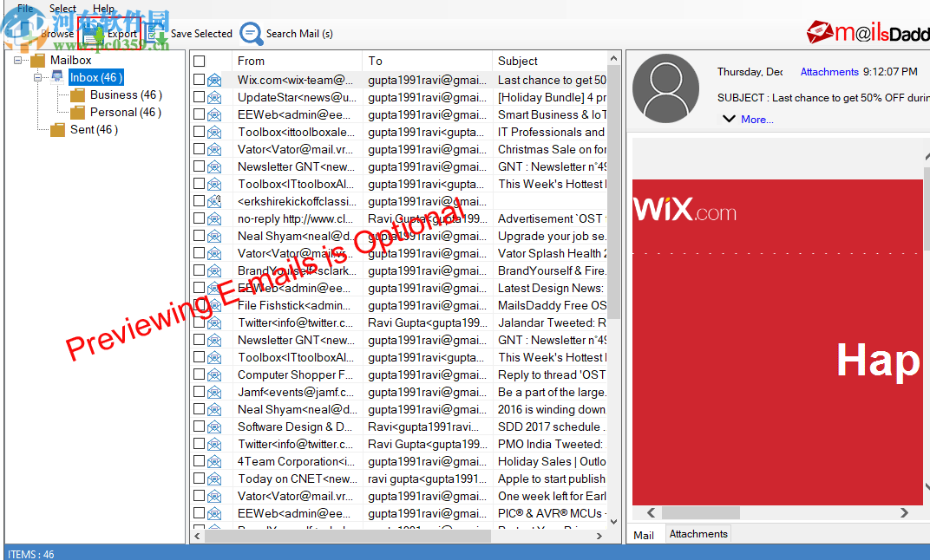The height and width of the screenshot is (560, 930).
Task: Click the Save Selected toolbar icon
Action: 154,33
